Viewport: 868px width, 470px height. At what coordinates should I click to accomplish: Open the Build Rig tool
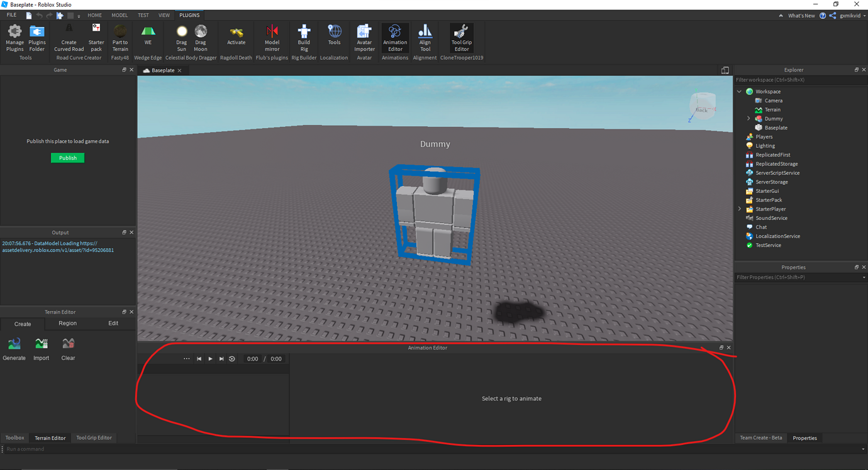(x=304, y=38)
